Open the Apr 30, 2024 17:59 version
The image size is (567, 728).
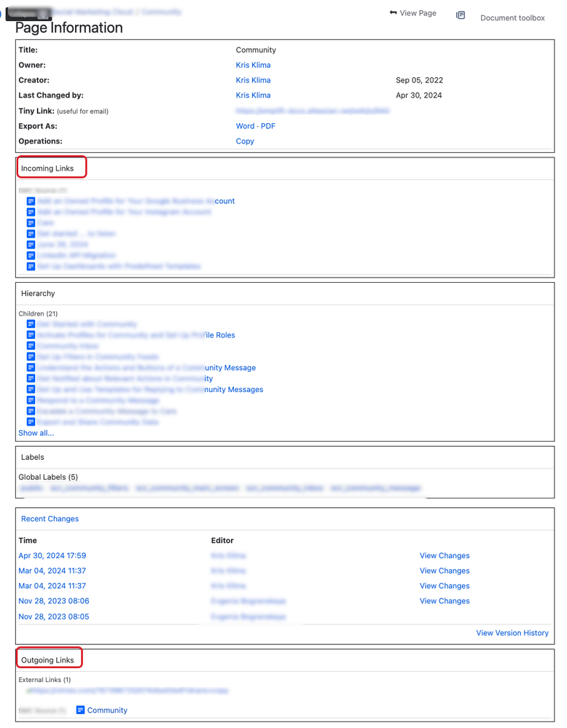(x=52, y=555)
